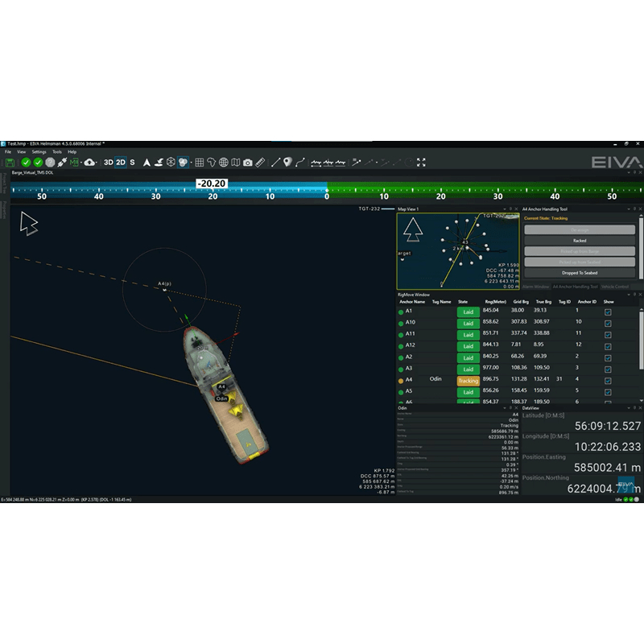Select the A4 Anchor Handling Tool tab

pyautogui.click(x=575, y=287)
